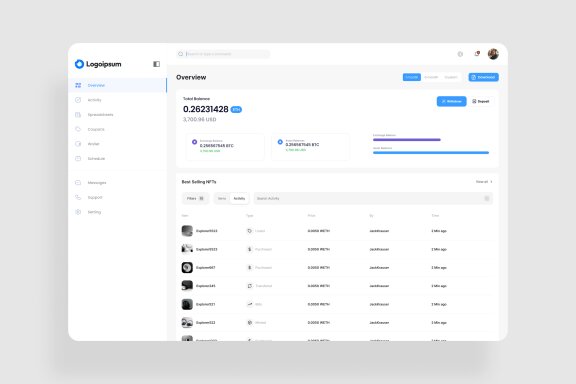This screenshot has height=384, width=576.
Task: Click the Explorer322 item name
Action: click(x=205, y=323)
